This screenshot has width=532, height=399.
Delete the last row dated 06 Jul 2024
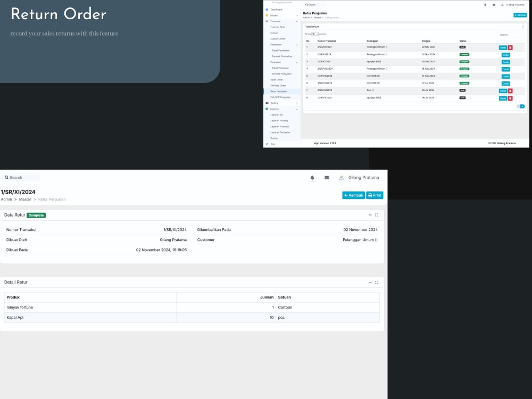coord(510,98)
